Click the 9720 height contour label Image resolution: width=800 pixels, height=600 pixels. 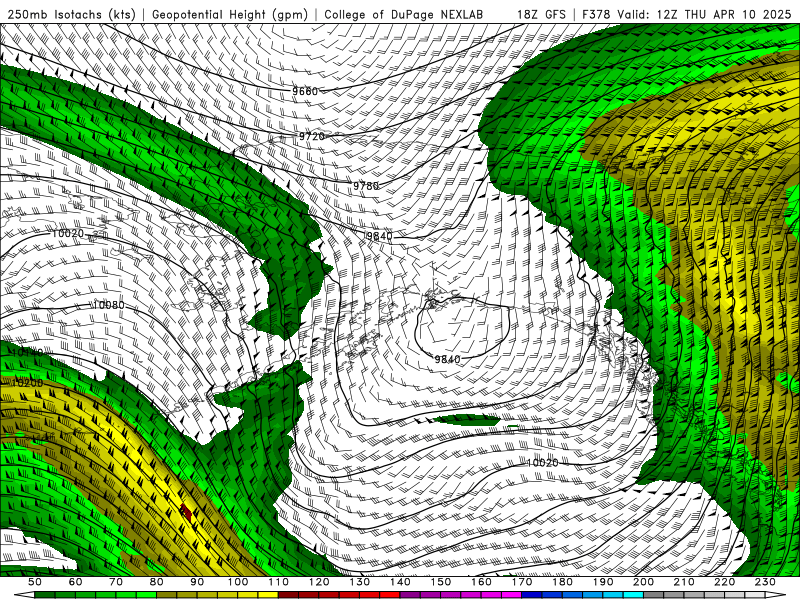click(x=312, y=136)
